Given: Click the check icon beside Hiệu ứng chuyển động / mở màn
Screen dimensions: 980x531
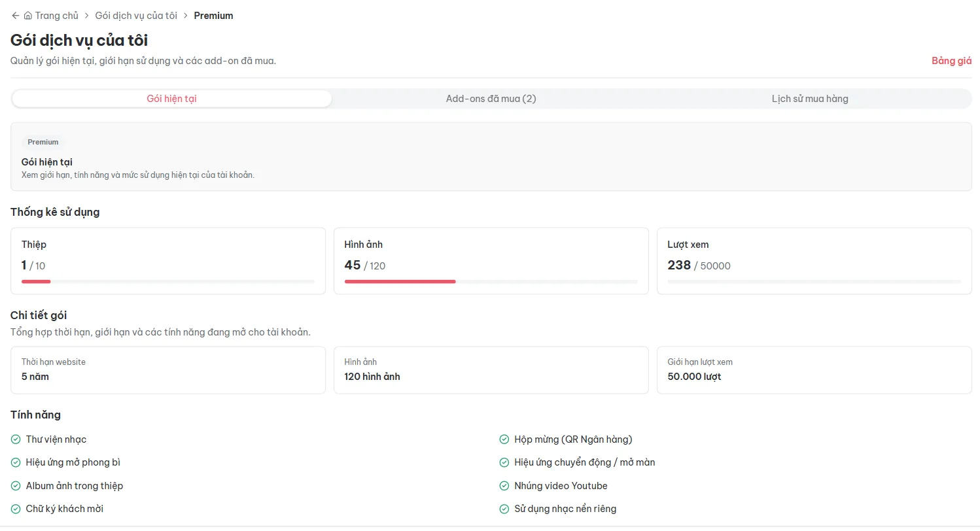Looking at the screenshot, I should 504,462.
